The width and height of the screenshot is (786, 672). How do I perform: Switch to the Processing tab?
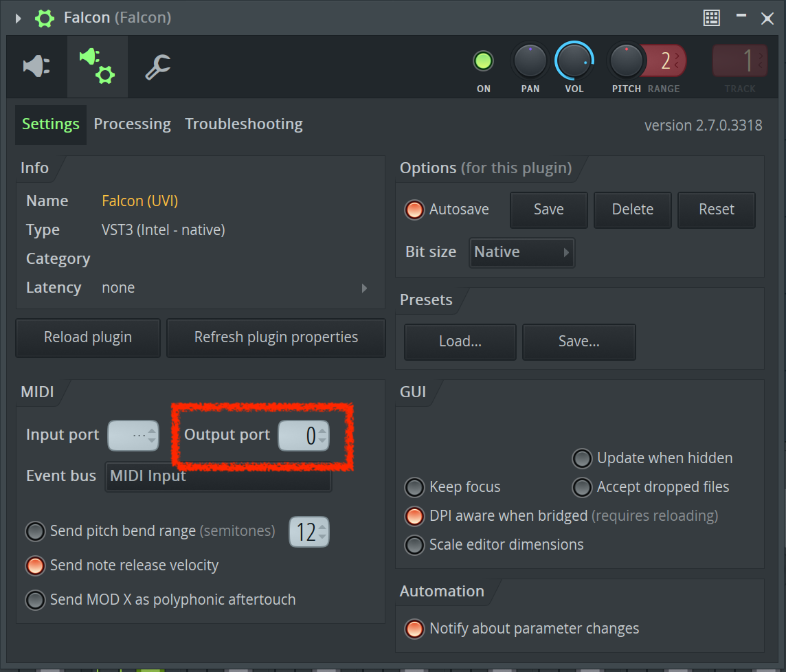pyautogui.click(x=132, y=124)
